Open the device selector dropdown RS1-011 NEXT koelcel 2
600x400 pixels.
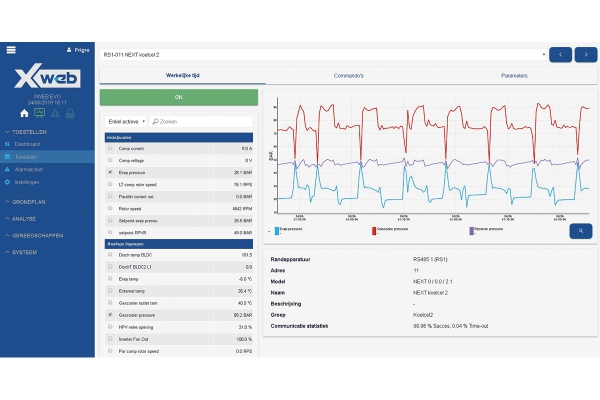(323, 55)
